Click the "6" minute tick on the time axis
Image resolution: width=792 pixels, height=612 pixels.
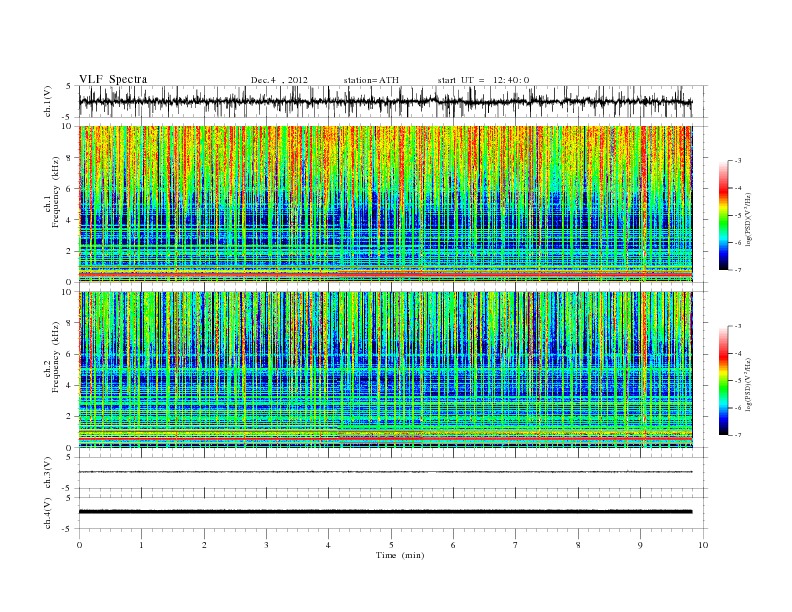(453, 545)
